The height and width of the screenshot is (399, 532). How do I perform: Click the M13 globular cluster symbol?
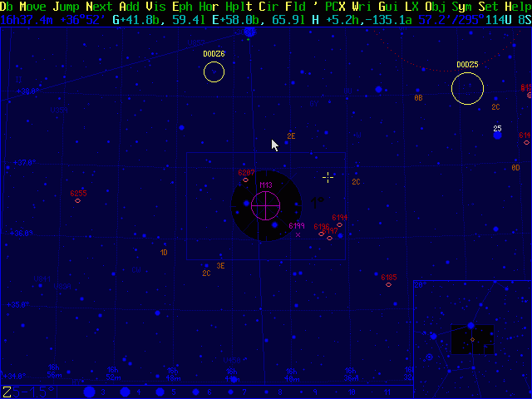[x=265, y=203]
